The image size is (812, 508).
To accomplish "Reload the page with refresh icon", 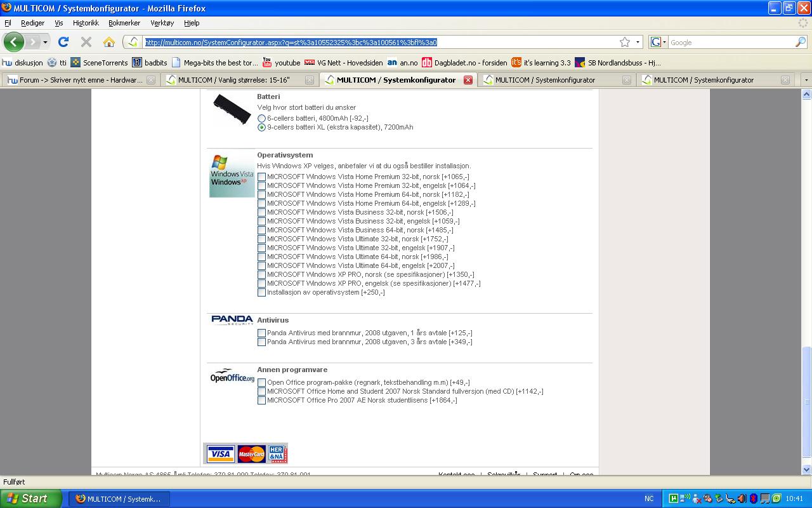I will 63,42.
